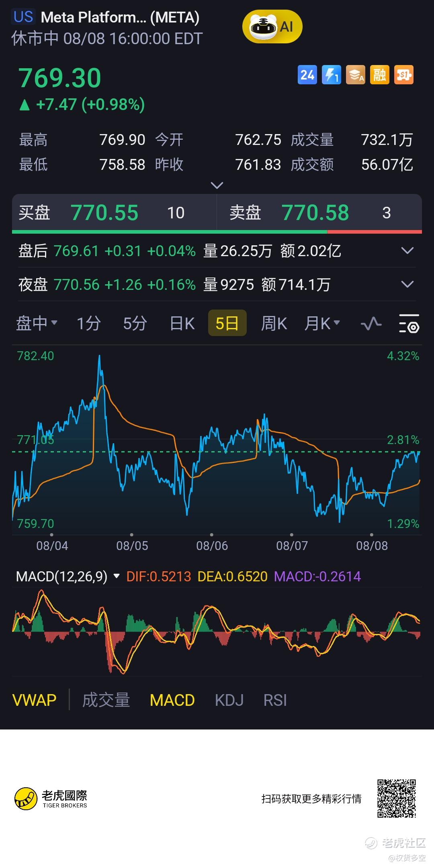Tap the 卖盘 ask price 770.58
The height and width of the screenshot is (868, 434).
(315, 213)
